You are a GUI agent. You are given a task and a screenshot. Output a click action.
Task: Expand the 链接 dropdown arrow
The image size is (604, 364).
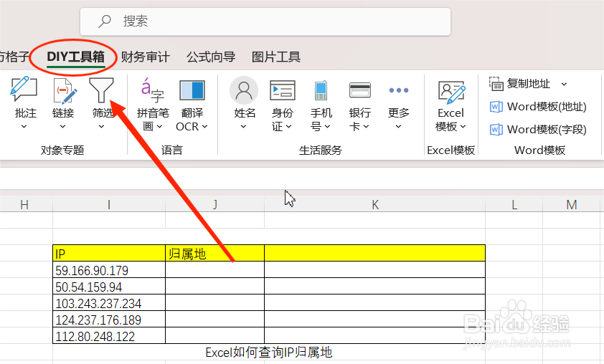[63, 127]
